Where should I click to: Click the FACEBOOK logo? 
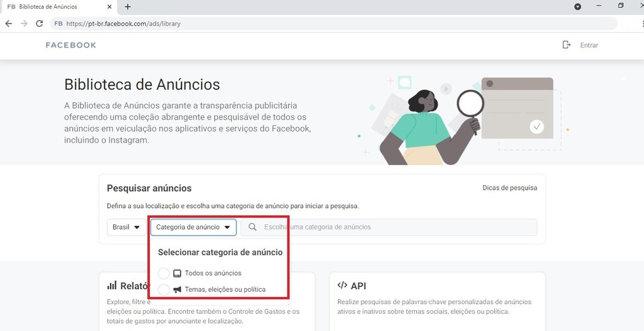click(71, 45)
